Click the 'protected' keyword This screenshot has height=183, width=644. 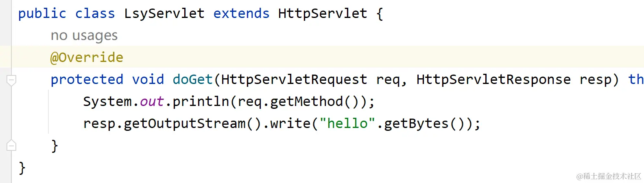coord(87,79)
